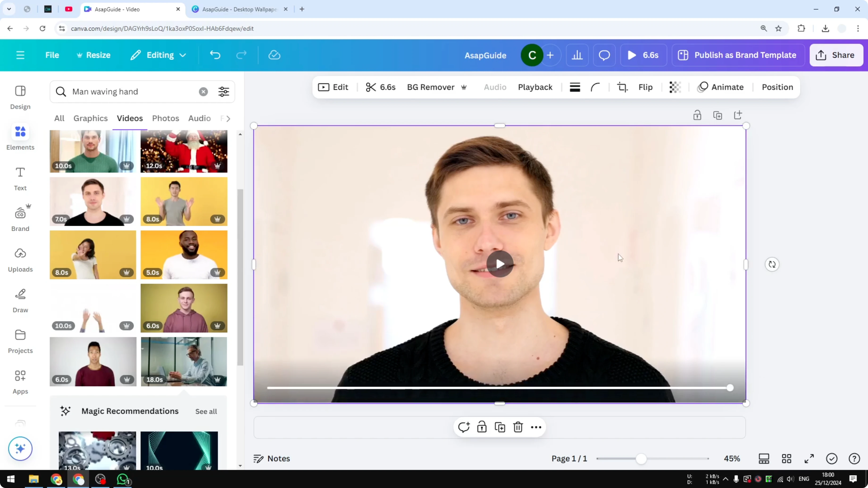Adjust the zoom slider at the bottom
This screenshot has height=488, width=868.
click(642, 459)
